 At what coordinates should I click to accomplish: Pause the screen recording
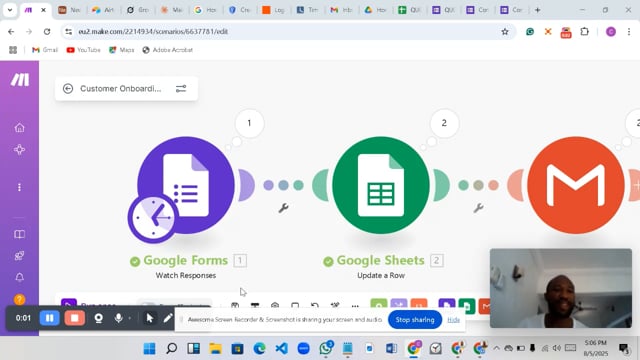[x=49, y=318]
